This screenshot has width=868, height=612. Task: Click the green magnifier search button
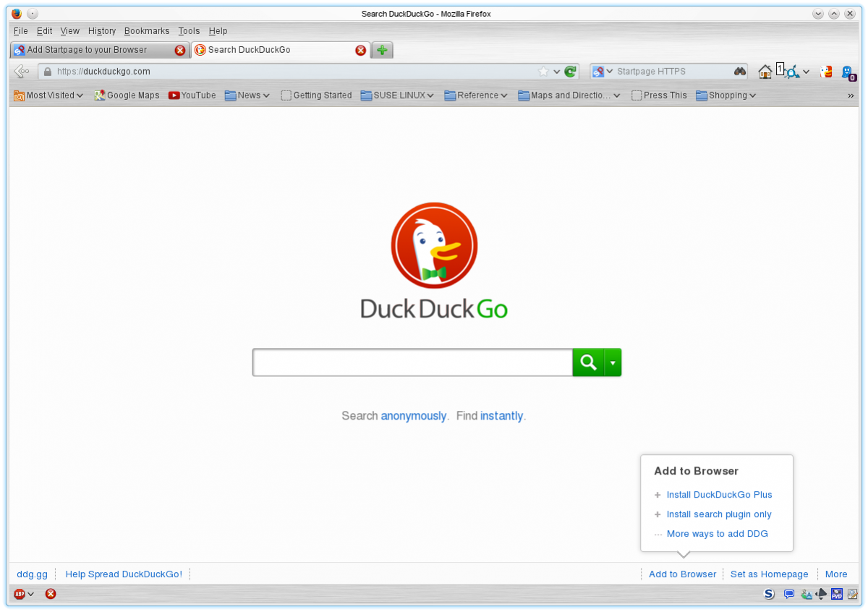point(589,362)
